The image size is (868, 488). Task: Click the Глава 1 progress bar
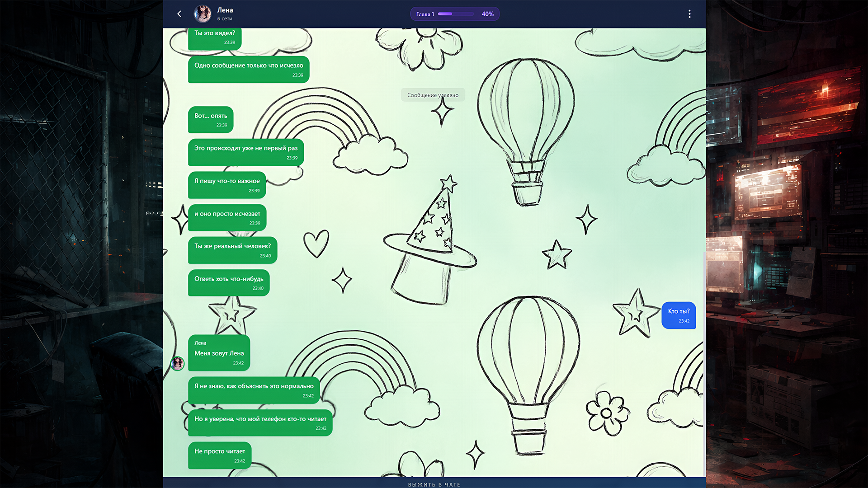[456, 14]
